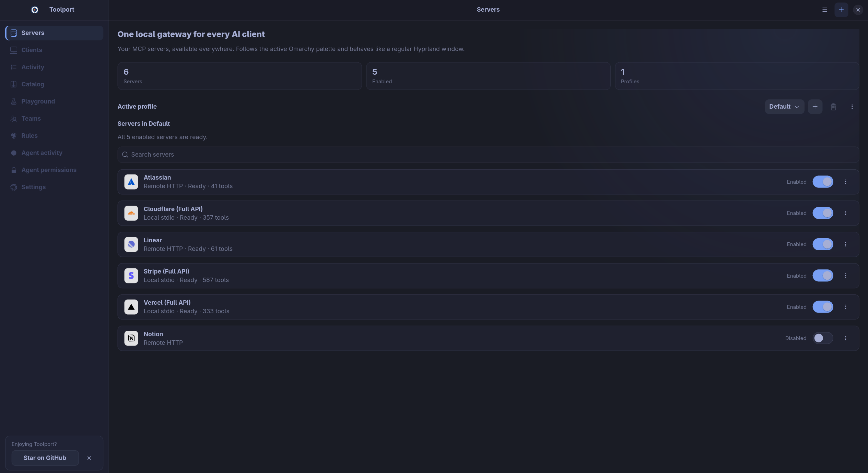The image size is (868, 473).
Task: Click the 5 Enabled stat card
Action: coord(488,76)
